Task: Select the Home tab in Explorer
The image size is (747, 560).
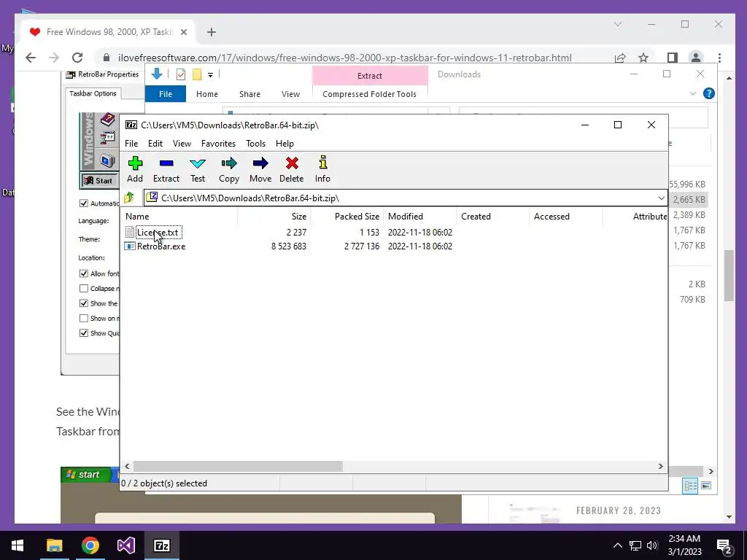Action: (x=206, y=94)
